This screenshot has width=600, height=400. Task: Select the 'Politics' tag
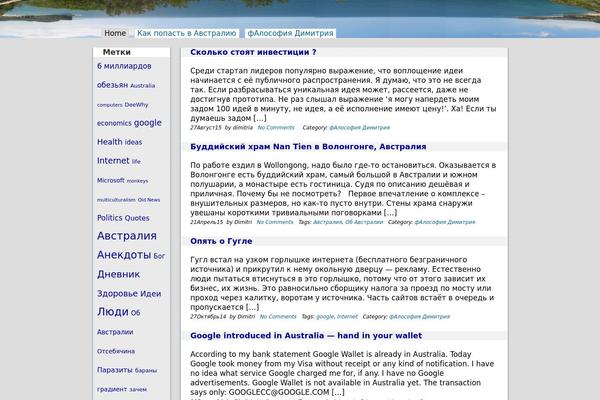point(109,218)
